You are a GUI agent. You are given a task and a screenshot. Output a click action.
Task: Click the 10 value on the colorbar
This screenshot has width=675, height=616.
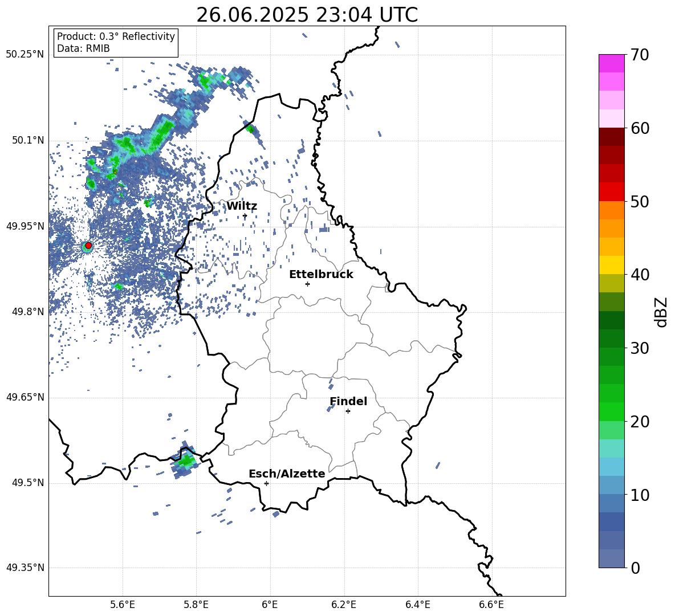640,495
